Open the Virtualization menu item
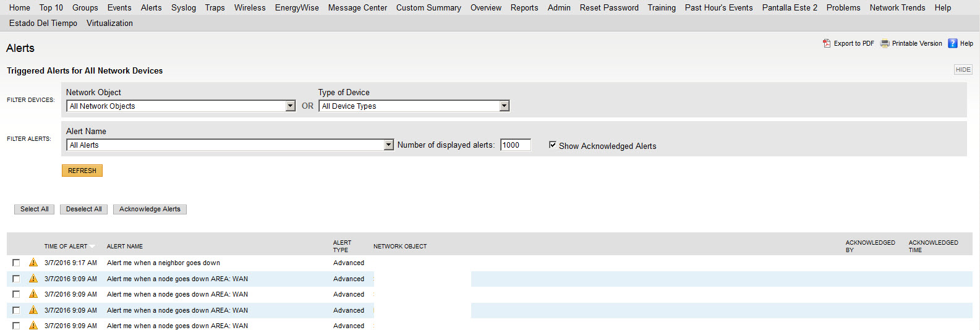The image size is (980, 330). pyautogui.click(x=109, y=23)
